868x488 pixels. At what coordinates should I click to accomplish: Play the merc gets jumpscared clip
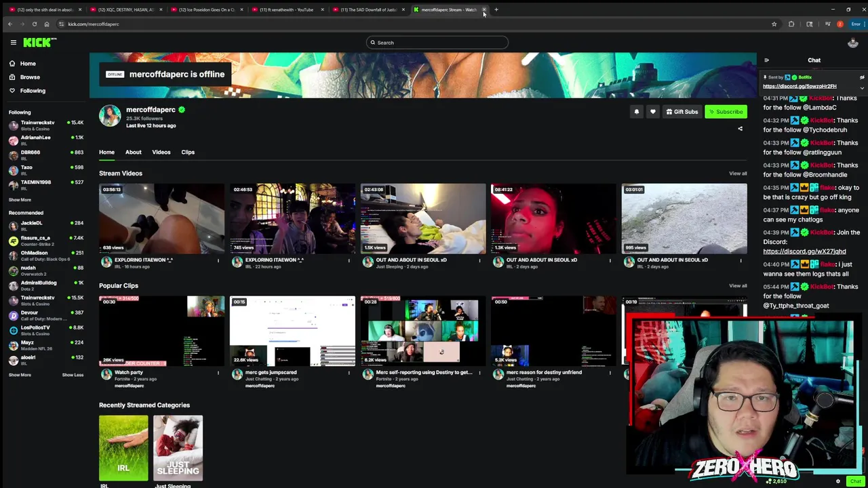coord(292,331)
